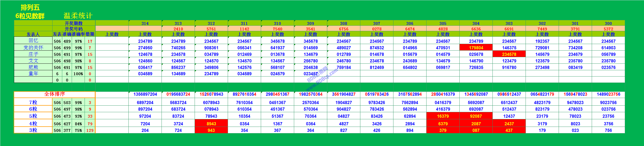Image resolution: width=644 pixels, height=146 pixels.
Task: Select the 1356897204 ranking cell
Action: point(145,94)
